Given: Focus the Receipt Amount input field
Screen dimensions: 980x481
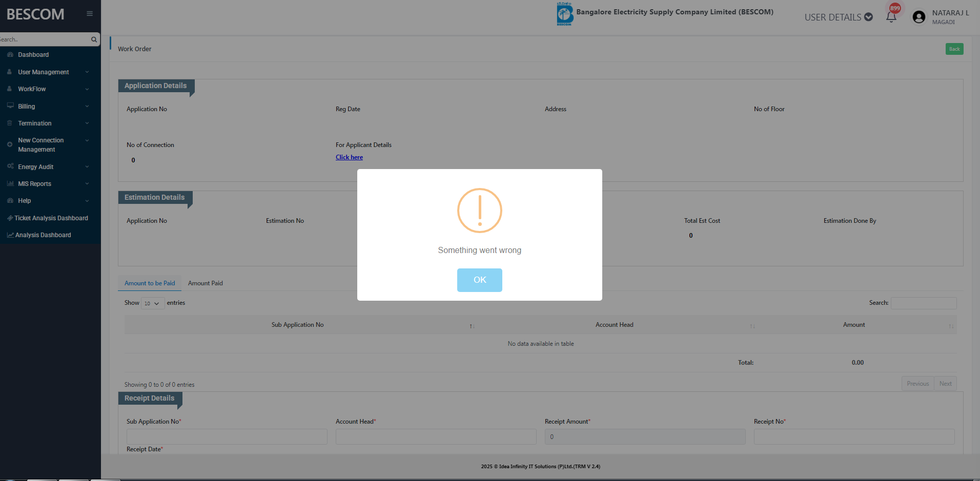Looking at the screenshot, I should (x=645, y=437).
